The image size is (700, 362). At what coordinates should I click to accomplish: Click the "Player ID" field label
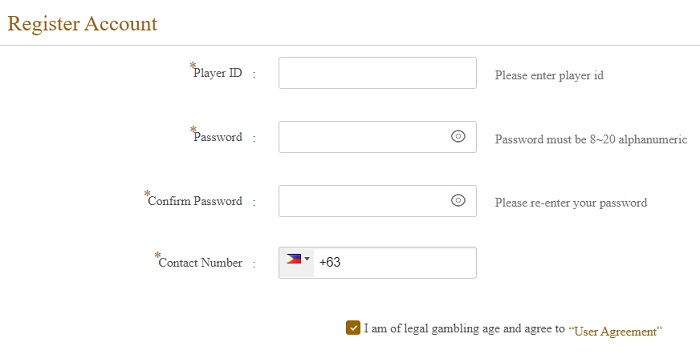click(x=218, y=73)
